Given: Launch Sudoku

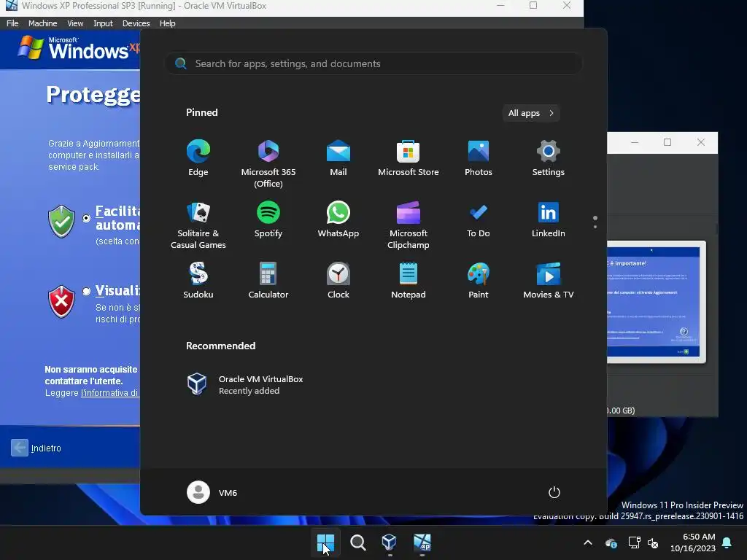Looking at the screenshot, I should coord(198,281).
